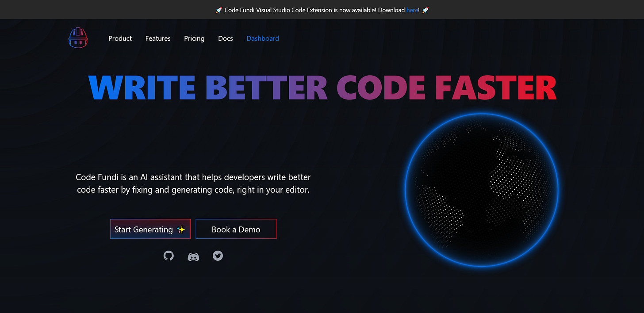Open the Docs page

point(225,38)
